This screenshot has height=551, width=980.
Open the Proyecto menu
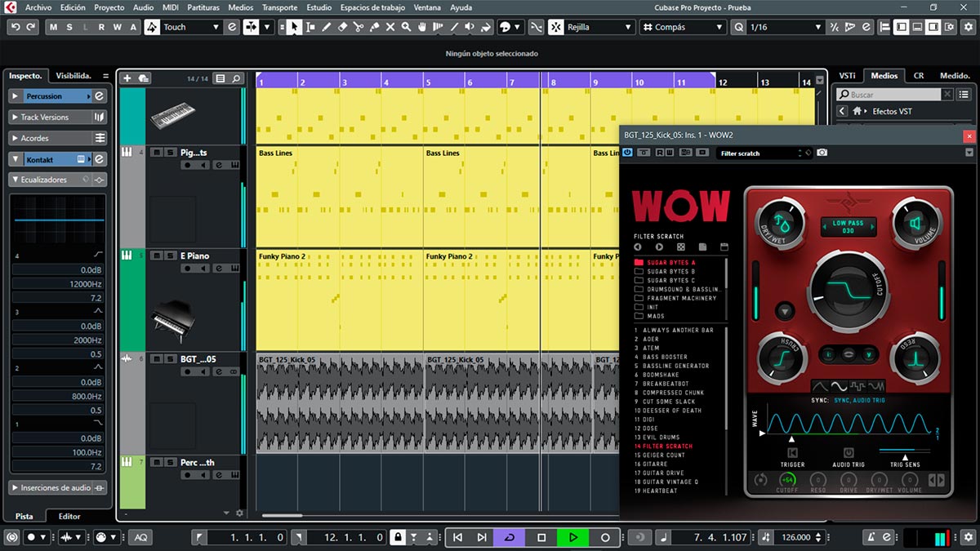click(109, 7)
